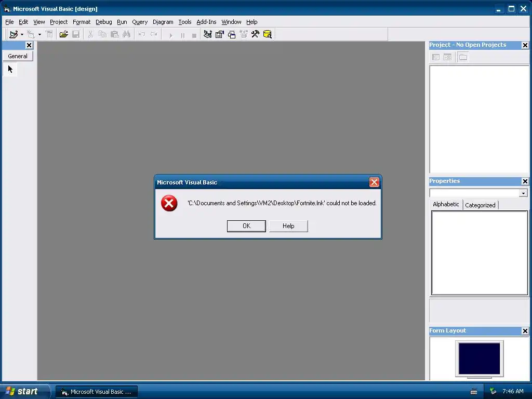Click the error message text about Fortnite.lnk
The image size is (532, 399).
[282, 203]
